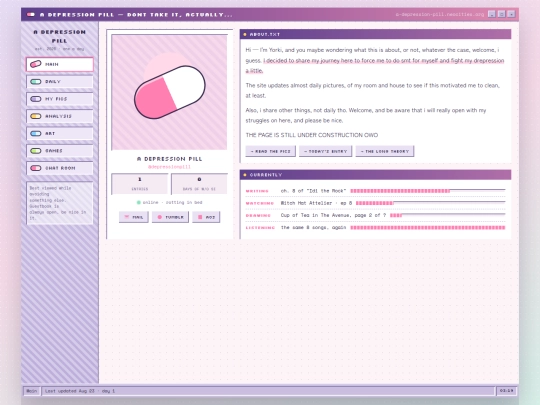This screenshot has height=405, width=540.
Task: Click the 'est. 2025' sidebar subtitle
Action: (60, 49)
